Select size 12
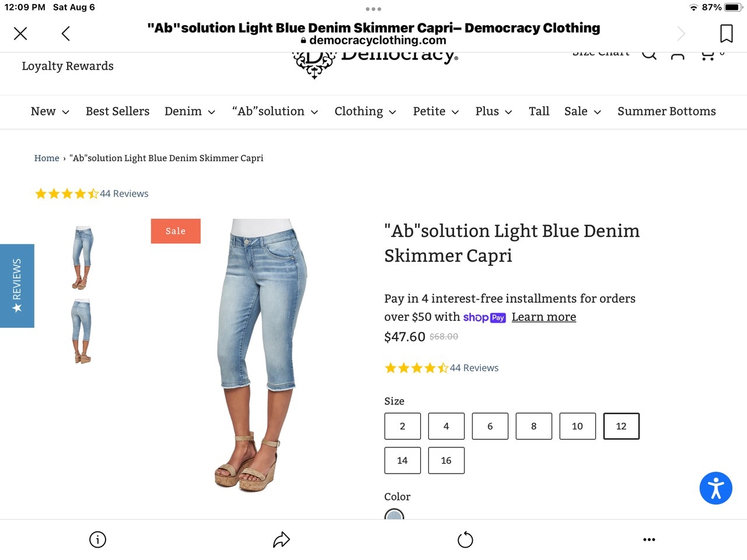The height and width of the screenshot is (560, 747). click(x=621, y=426)
